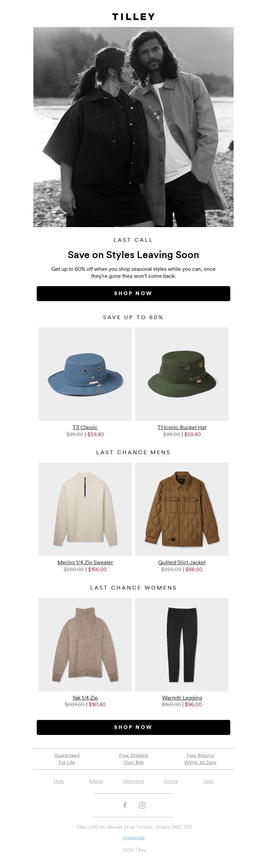Open the green T1 bucket hat image
The width and height of the screenshot is (267, 868).
(x=182, y=374)
